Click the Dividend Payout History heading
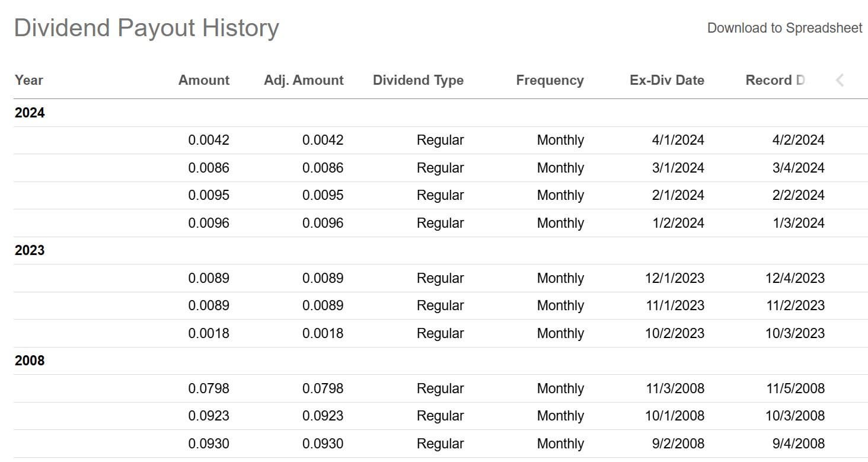The height and width of the screenshot is (462, 868). tap(146, 28)
